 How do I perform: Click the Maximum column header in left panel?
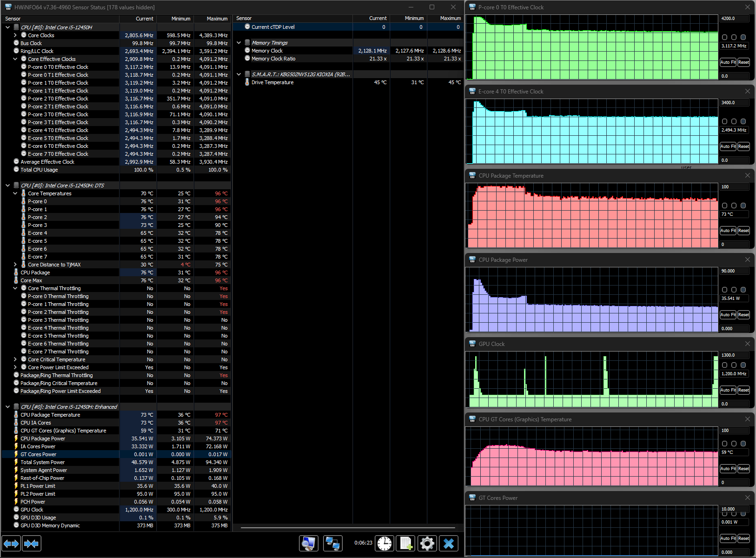212,19
